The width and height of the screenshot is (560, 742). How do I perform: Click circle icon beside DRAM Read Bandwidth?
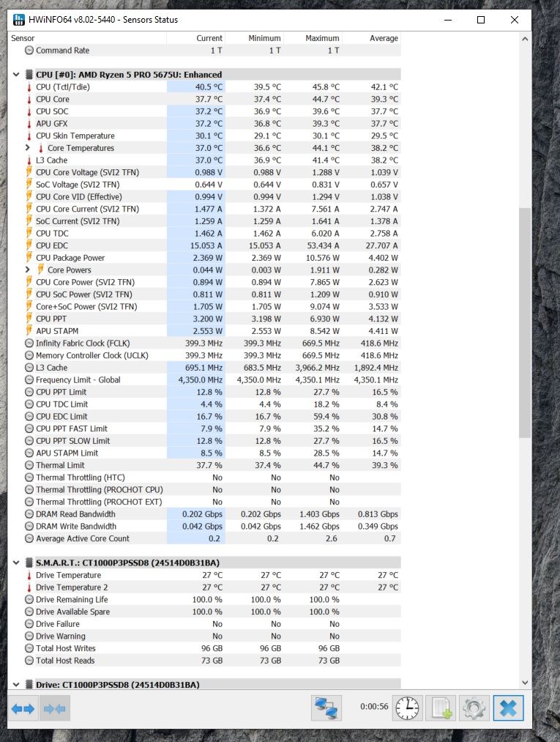click(29, 514)
